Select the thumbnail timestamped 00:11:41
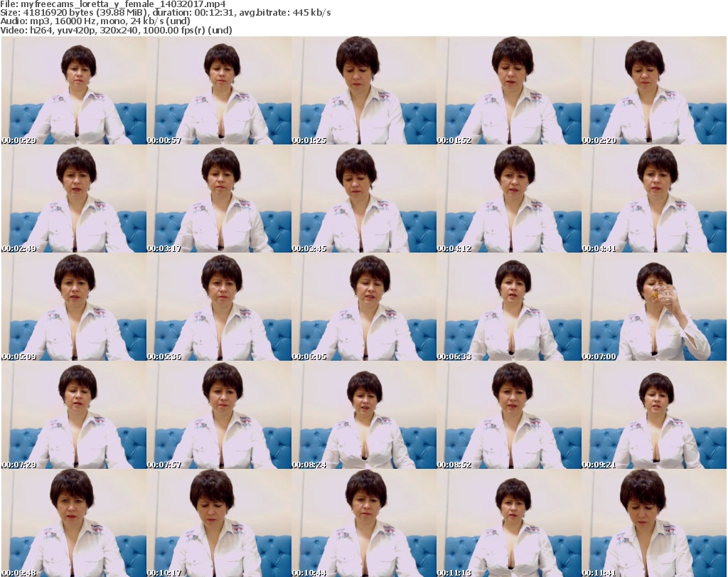Screen dimensions: 728x577 [x=654, y=523]
